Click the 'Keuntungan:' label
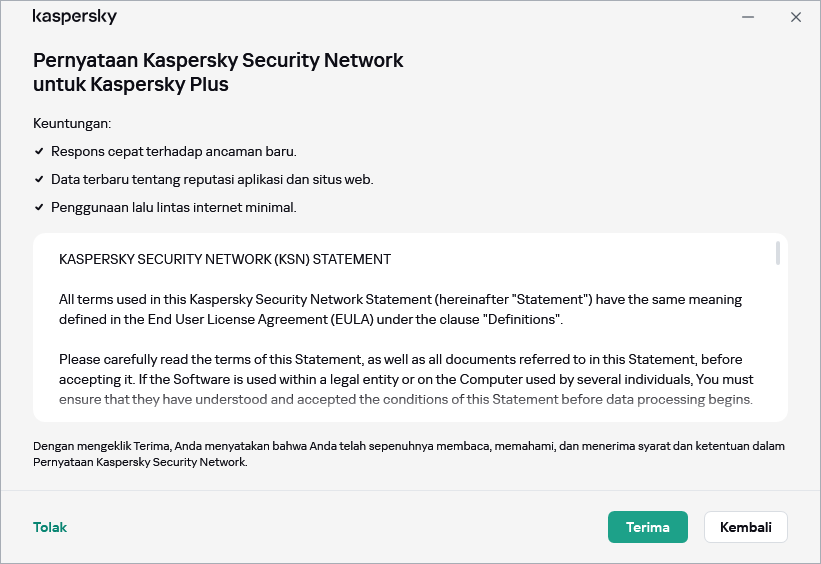Screen dimensions: 821x564 click(72, 123)
